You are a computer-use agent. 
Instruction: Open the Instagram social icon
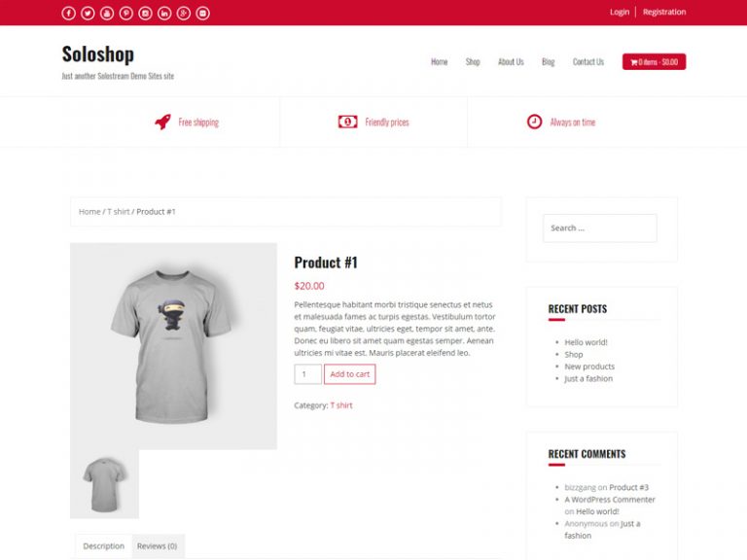pos(145,14)
